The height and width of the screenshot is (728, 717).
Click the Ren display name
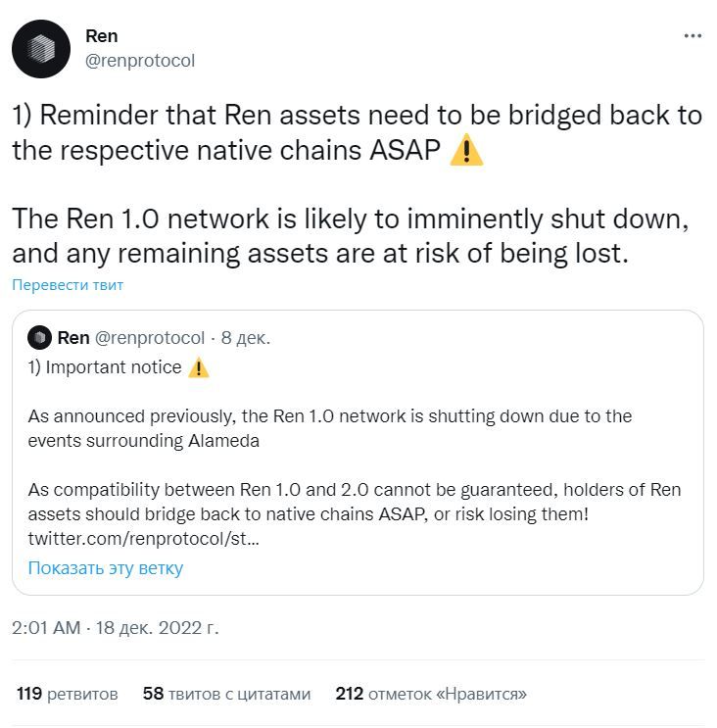[102, 36]
